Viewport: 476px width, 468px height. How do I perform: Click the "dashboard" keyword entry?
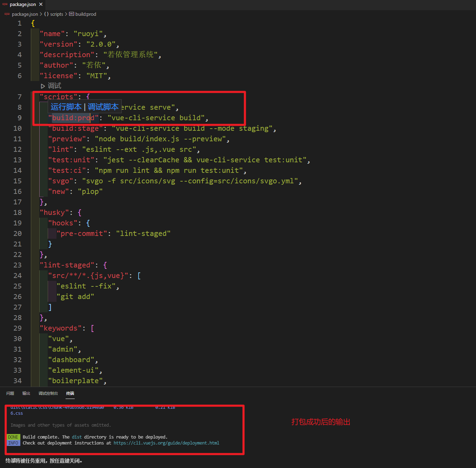(71, 360)
